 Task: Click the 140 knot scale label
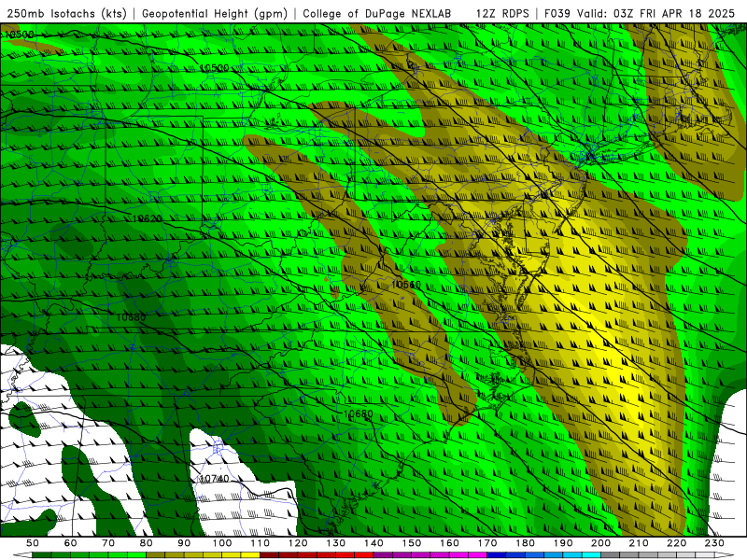[x=373, y=543]
